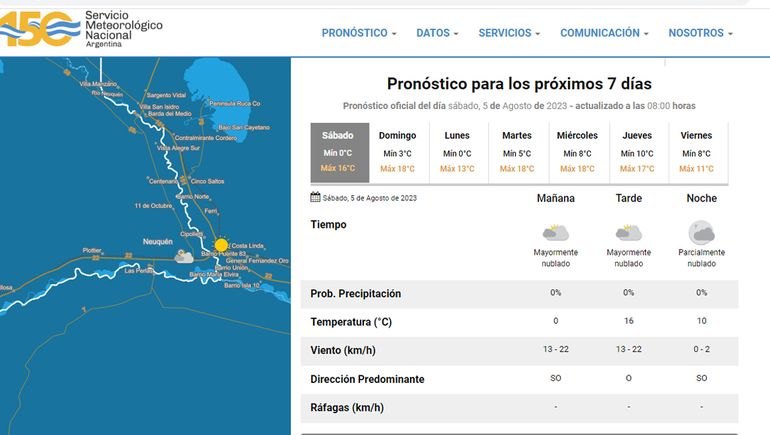
Task: Click the 11 de Octubre map label
Action: pyautogui.click(x=153, y=206)
